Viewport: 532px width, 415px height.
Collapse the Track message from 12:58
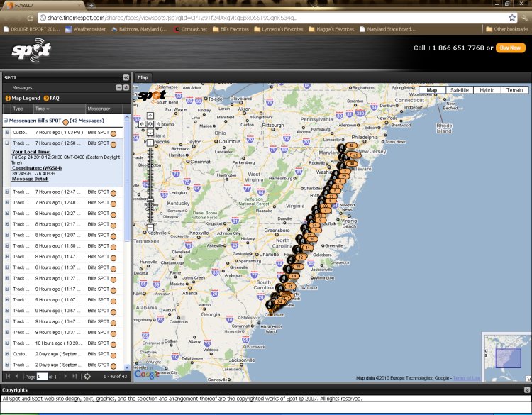click(7, 143)
